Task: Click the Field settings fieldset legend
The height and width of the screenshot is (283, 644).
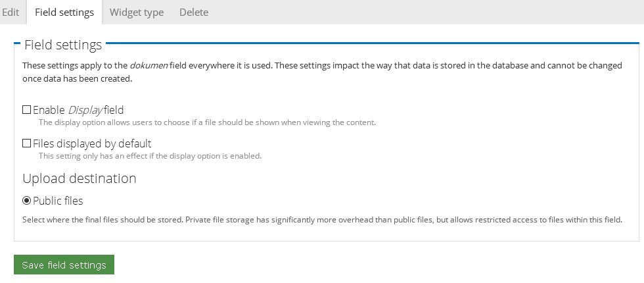Action: [x=63, y=45]
